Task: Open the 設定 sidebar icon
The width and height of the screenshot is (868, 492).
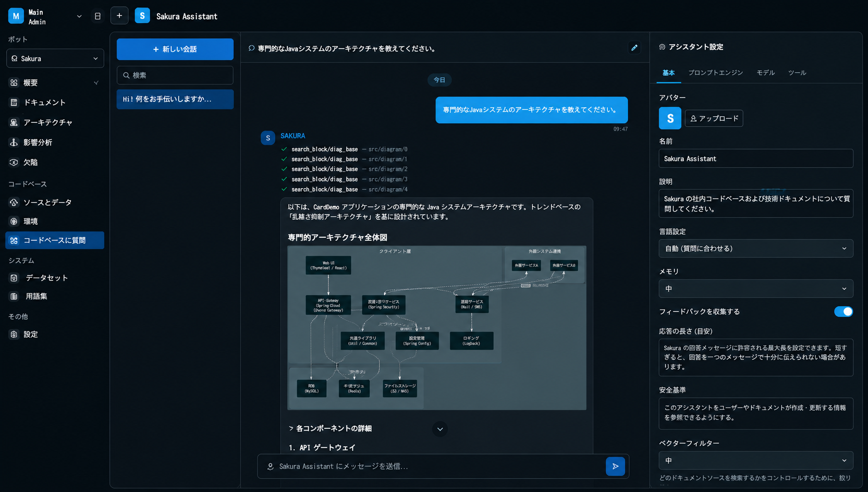Action: tap(14, 334)
